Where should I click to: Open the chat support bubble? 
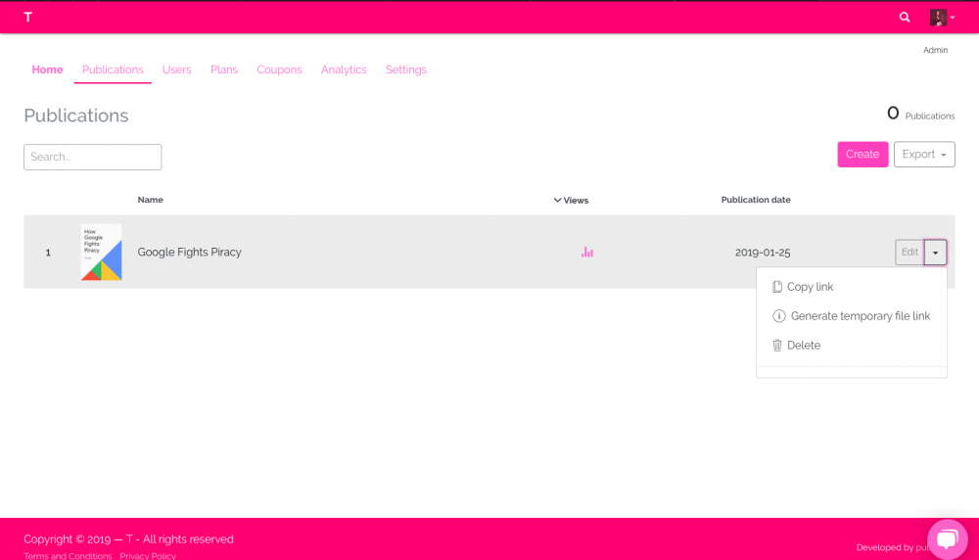[x=947, y=539]
